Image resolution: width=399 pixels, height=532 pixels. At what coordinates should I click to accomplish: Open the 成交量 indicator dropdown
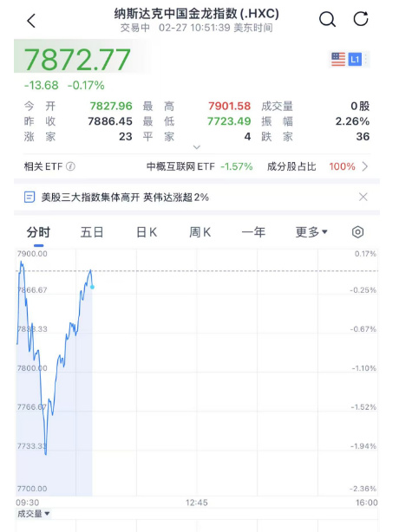33,514
